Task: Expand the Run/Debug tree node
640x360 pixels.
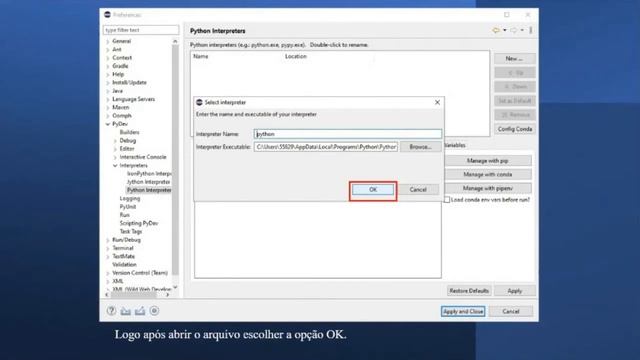Action: 108,240
